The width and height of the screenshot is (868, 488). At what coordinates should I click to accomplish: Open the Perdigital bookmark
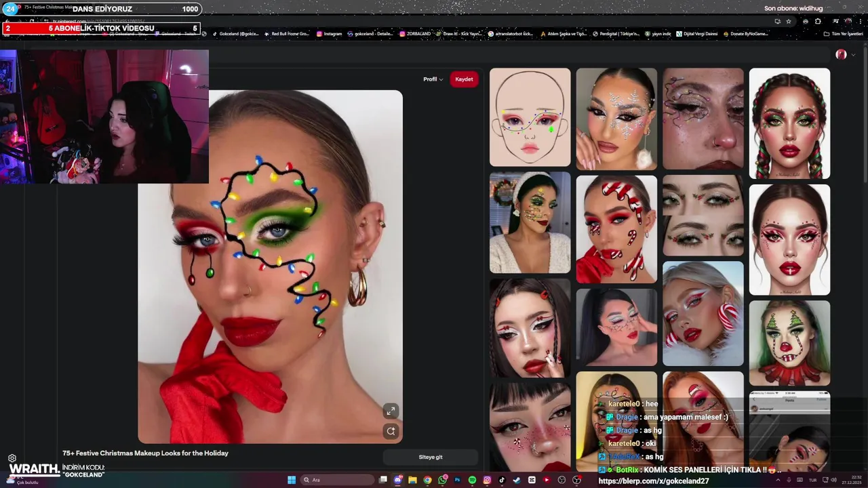[x=616, y=34]
